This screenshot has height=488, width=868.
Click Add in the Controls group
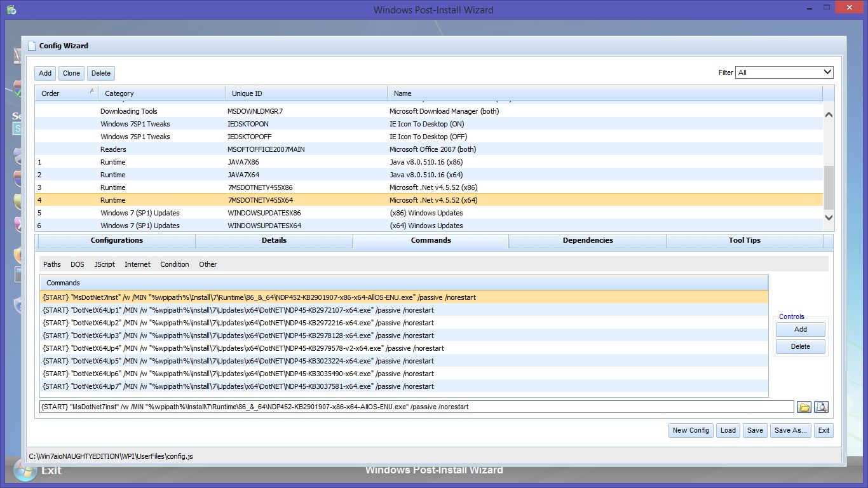(801, 329)
